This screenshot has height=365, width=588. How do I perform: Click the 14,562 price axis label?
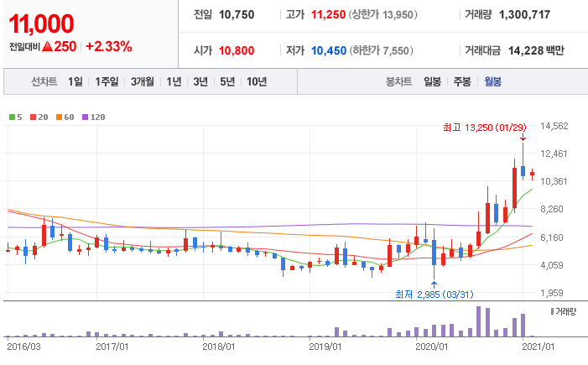[554, 126]
